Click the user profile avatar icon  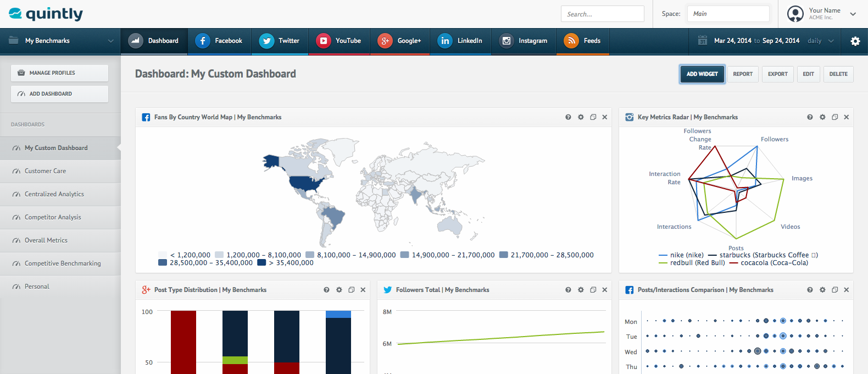tap(795, 14)
